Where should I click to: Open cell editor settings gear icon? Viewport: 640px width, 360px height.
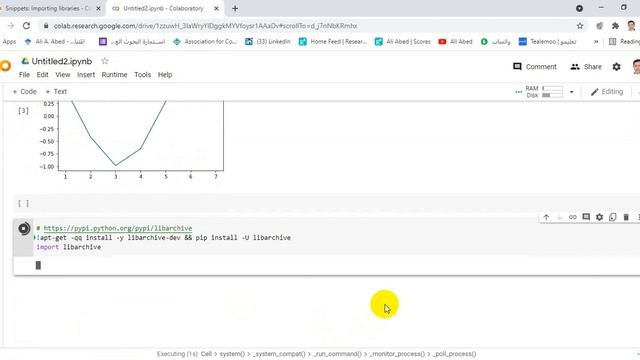pyautogui.click(x=599, y=217)
